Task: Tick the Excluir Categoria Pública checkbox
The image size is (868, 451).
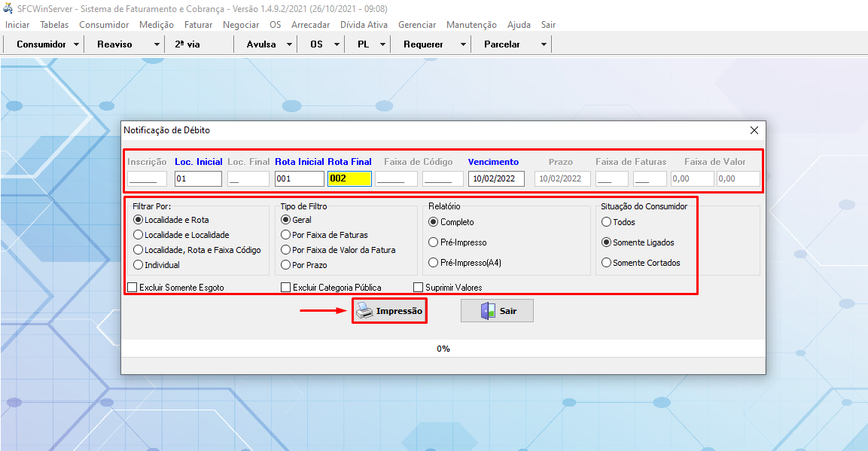Action: coord(286,287)
